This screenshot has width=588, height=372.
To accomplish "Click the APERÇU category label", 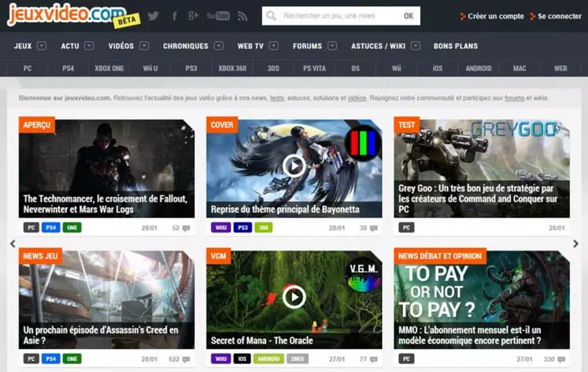I will pos(37,125).
